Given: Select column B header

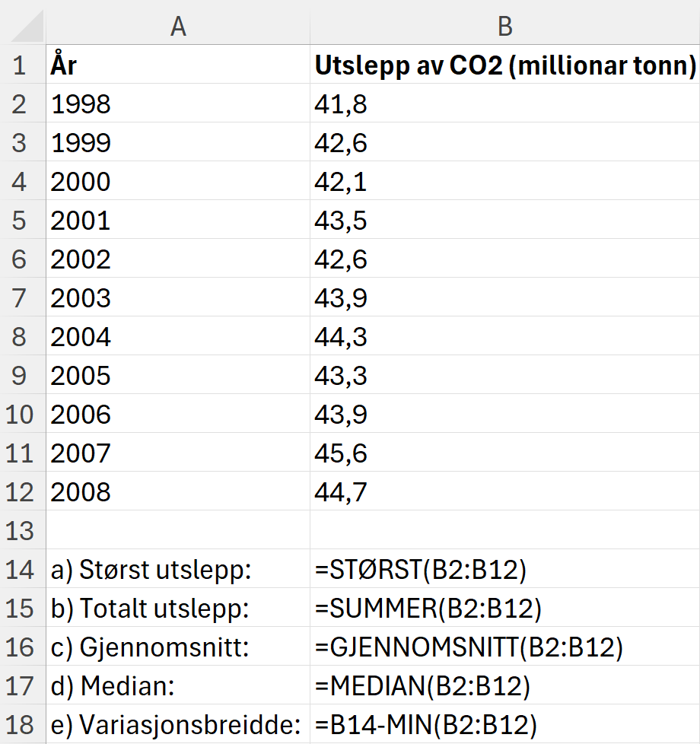Looking at the screenshot, I should pos(504,26).
